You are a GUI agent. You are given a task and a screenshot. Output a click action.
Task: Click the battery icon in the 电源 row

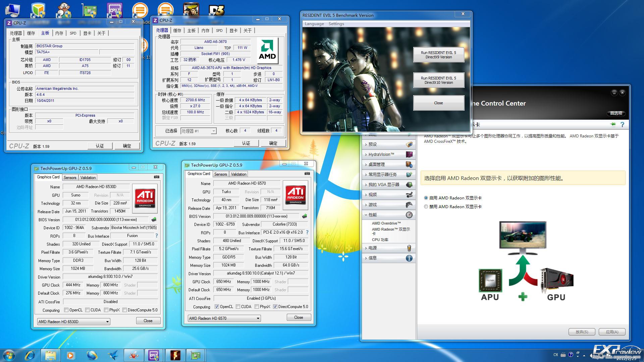coord(409,248)
